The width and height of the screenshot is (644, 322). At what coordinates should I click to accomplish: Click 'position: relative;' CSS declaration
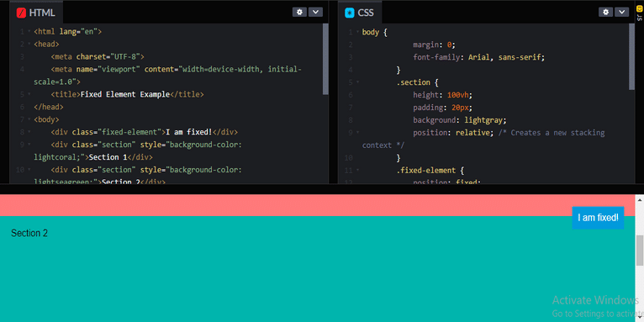pos(453,133)
